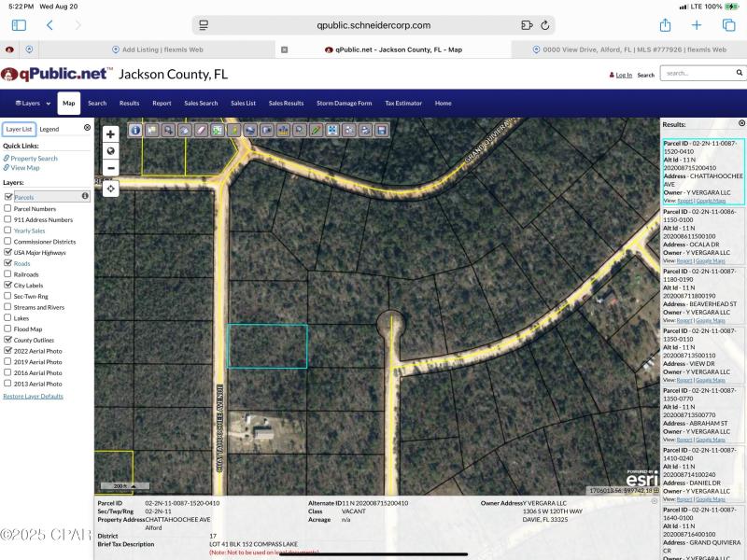Click the highlighted cyan parcel on map
747x560 pixels.
(268, 346)
